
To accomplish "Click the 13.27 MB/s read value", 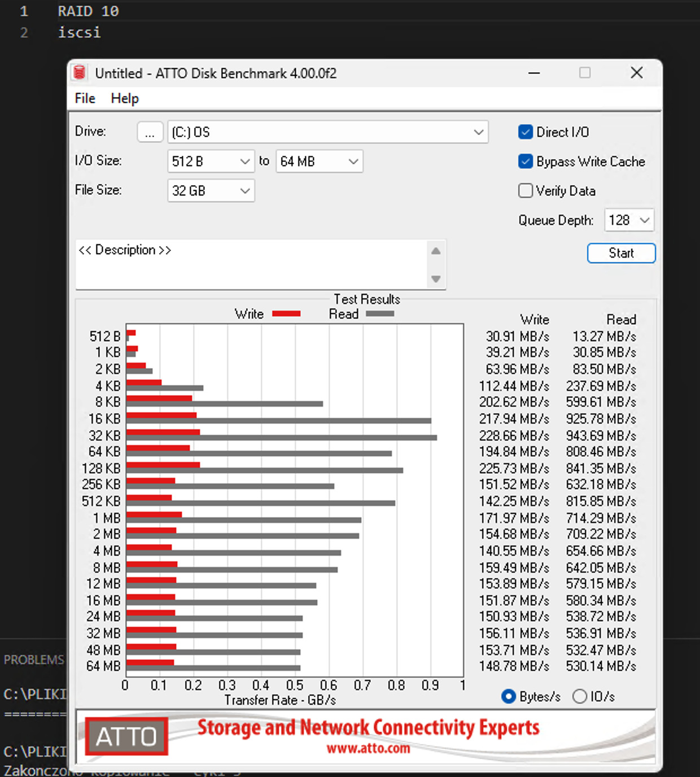I will point(605,337).
